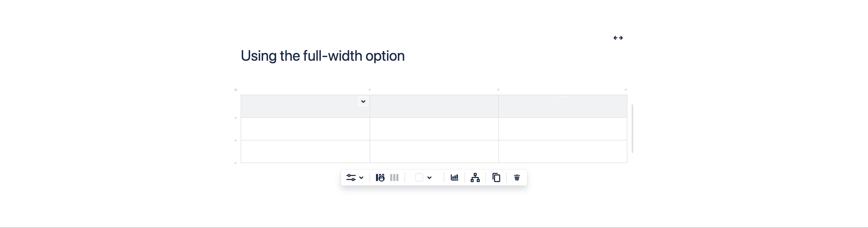Expand the cell background color dropdown
868x228 pixels.
point(429,177)
